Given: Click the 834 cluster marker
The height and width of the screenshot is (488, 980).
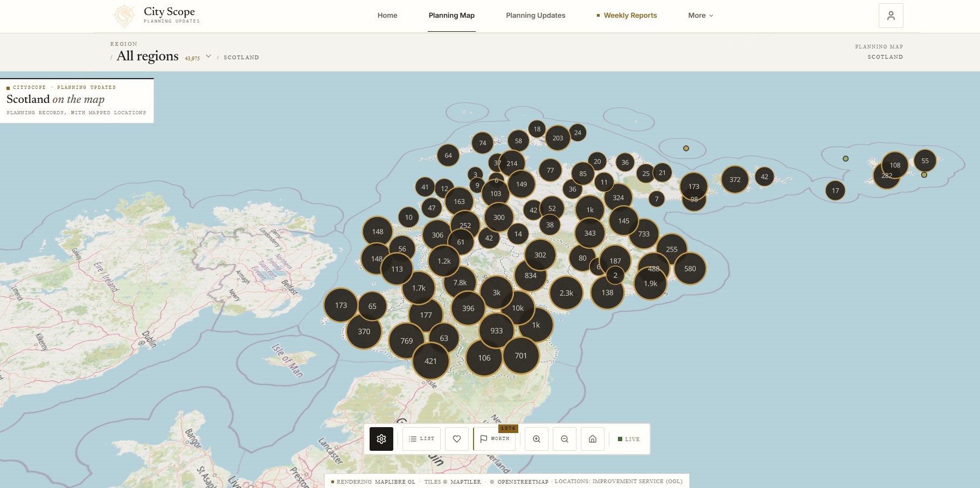Looking at the screenshot, I should [x=531, y=275].
